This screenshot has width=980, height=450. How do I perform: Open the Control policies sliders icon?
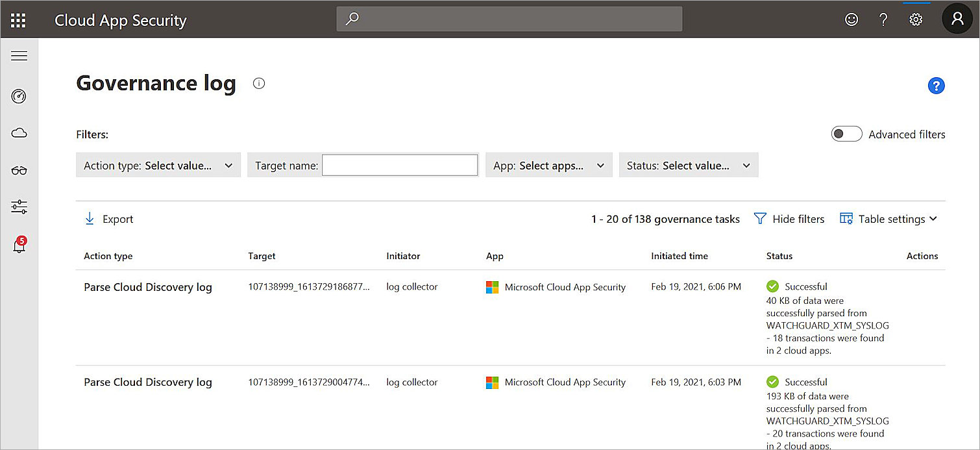click(19, 207)
